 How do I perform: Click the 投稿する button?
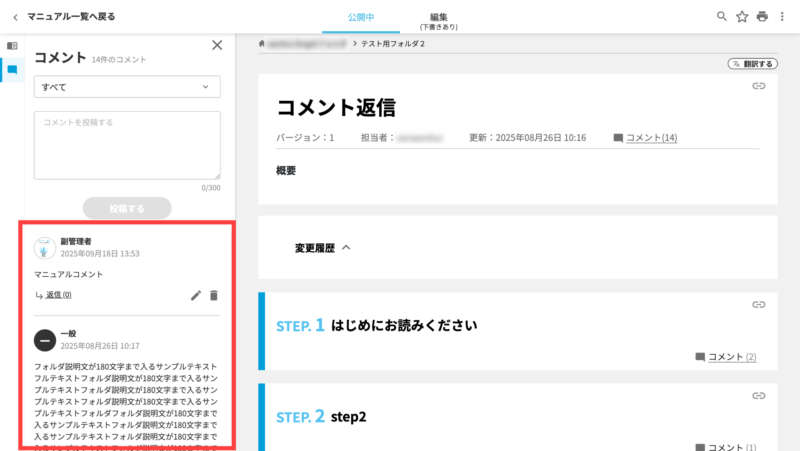point(127,208)
